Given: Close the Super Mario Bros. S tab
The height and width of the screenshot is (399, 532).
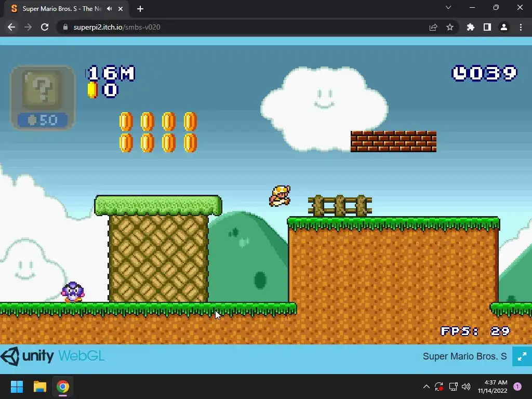Looking at the screenshot, I should [x=121, y=9].
